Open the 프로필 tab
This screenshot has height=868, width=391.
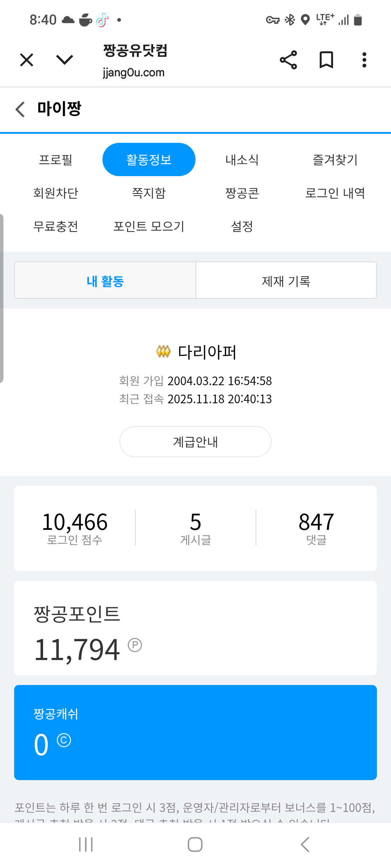click(x=56, y=159)
